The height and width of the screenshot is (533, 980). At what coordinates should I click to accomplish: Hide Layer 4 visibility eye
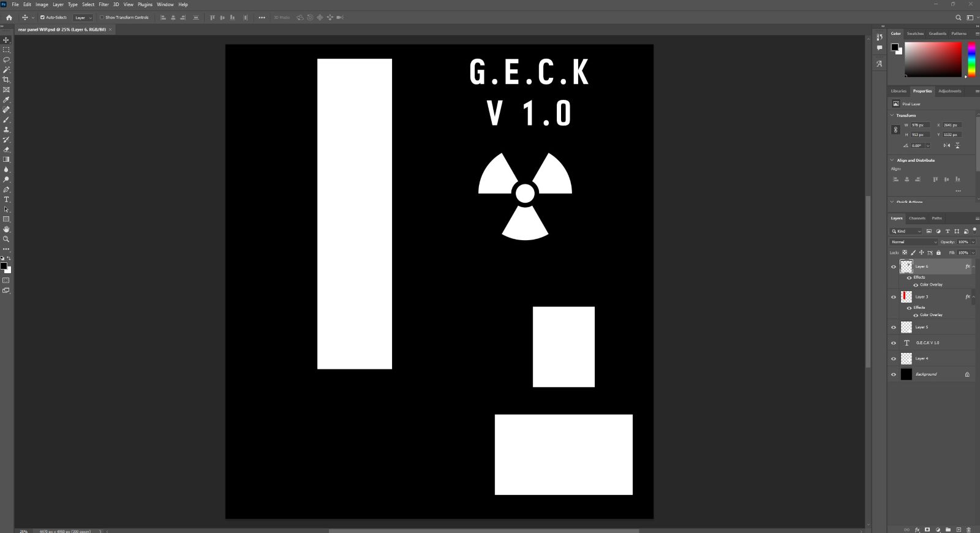tap(893, 358)
